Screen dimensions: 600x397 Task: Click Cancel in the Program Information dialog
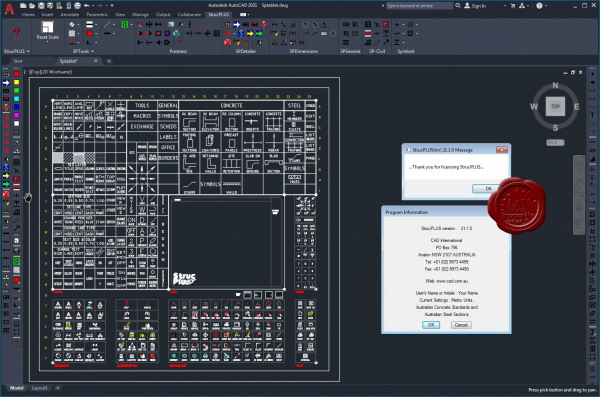461,325
